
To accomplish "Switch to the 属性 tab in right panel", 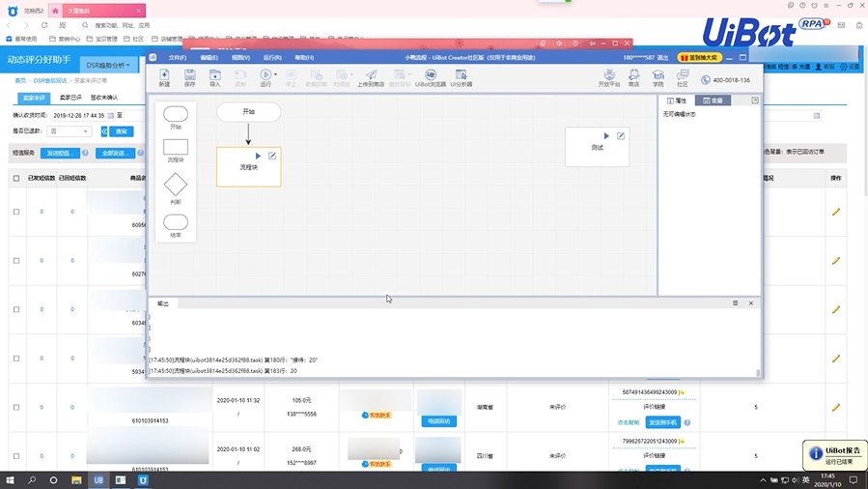I will pos(677,101).
